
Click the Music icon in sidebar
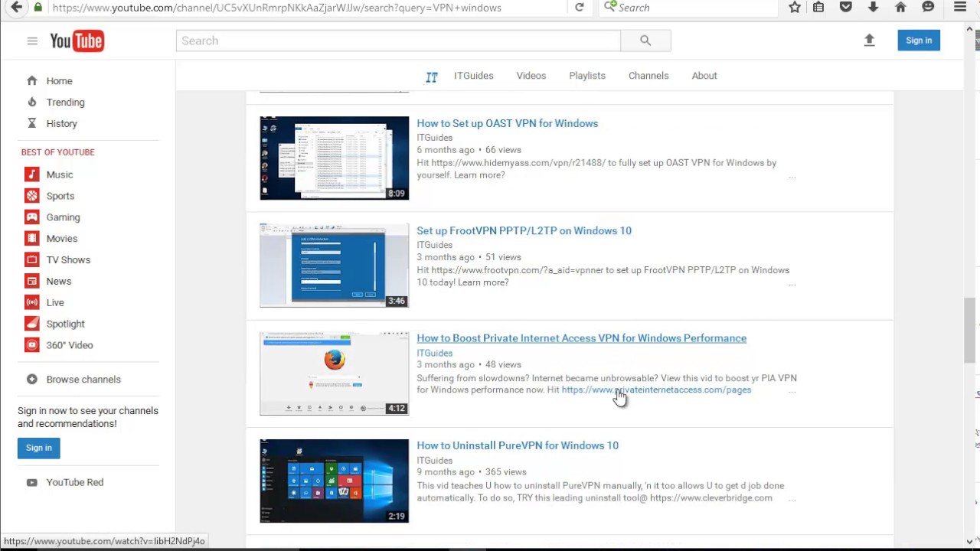[x=32, y=174]
